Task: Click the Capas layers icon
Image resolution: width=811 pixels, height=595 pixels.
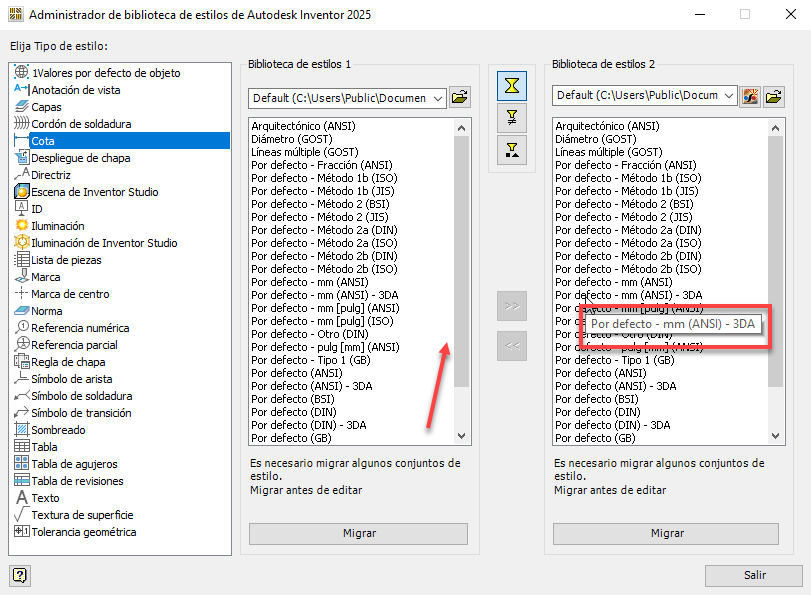Action: pyautogui.click(x=21, y=107)
